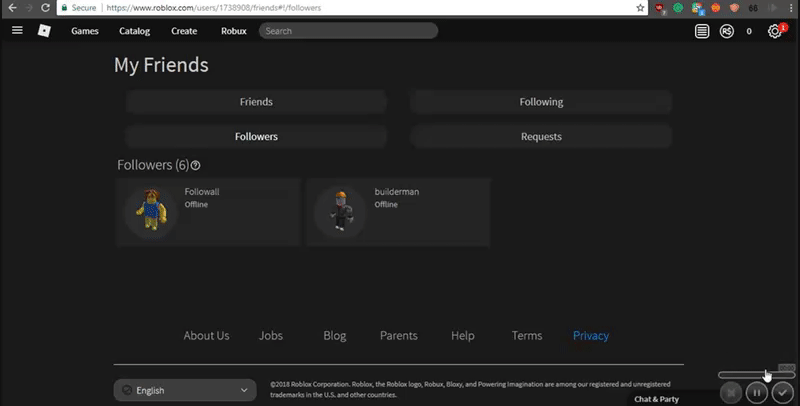The width and height of the screenshot is (800, 406).
Task: Open the Help footer link
Action: [463, 336]
